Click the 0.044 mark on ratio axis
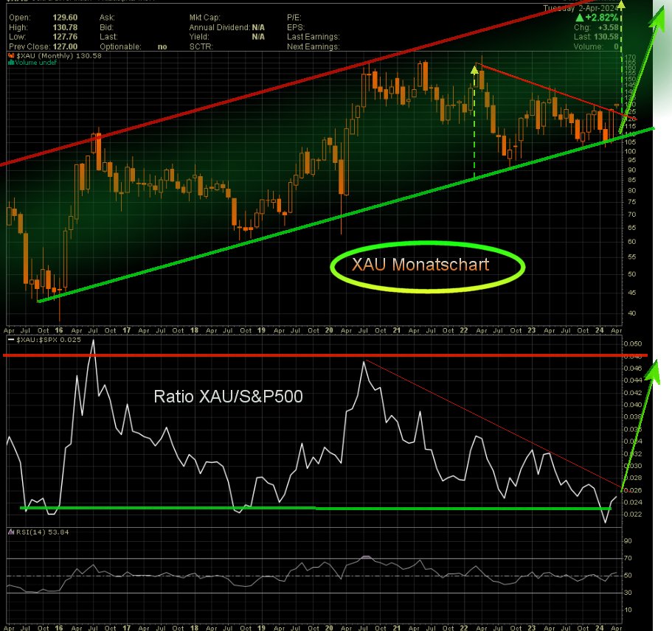The height and width of the screenshot is (631, 672). tap(633, 380)
